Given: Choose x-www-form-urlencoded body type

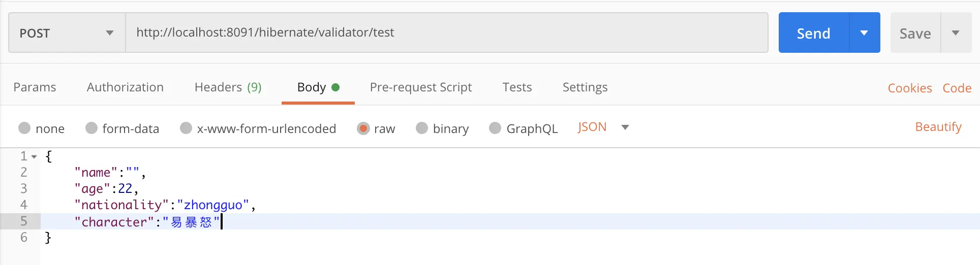Looking at the screenshot, I should [186, 128].
